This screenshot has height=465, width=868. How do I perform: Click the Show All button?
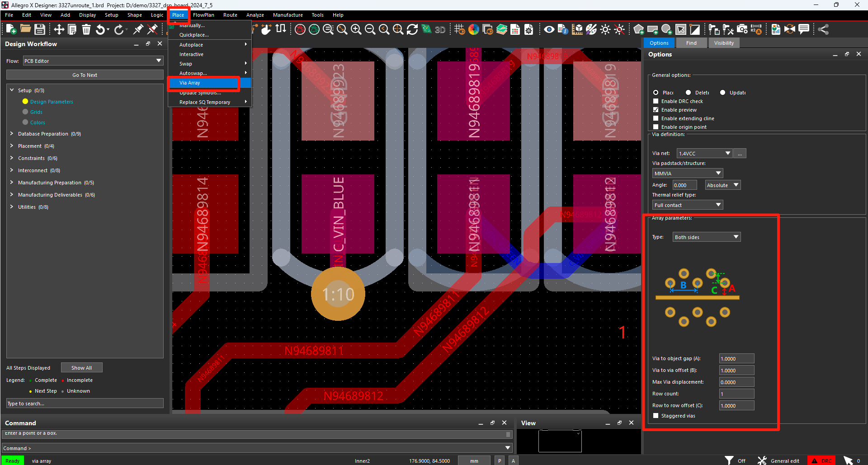coord(81,368)
